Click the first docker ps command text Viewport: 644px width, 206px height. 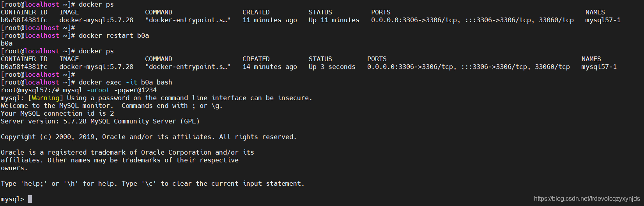(x=96, y=4)
